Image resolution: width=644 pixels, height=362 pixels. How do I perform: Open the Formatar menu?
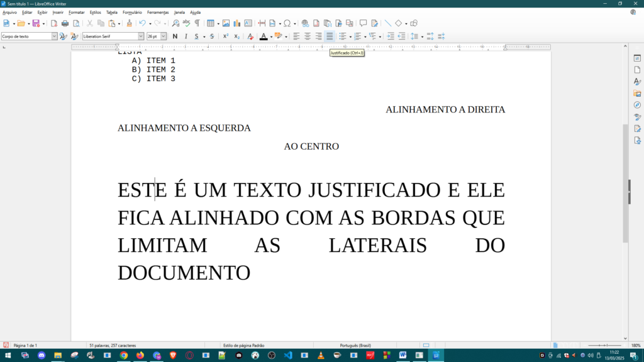(76, 12)
